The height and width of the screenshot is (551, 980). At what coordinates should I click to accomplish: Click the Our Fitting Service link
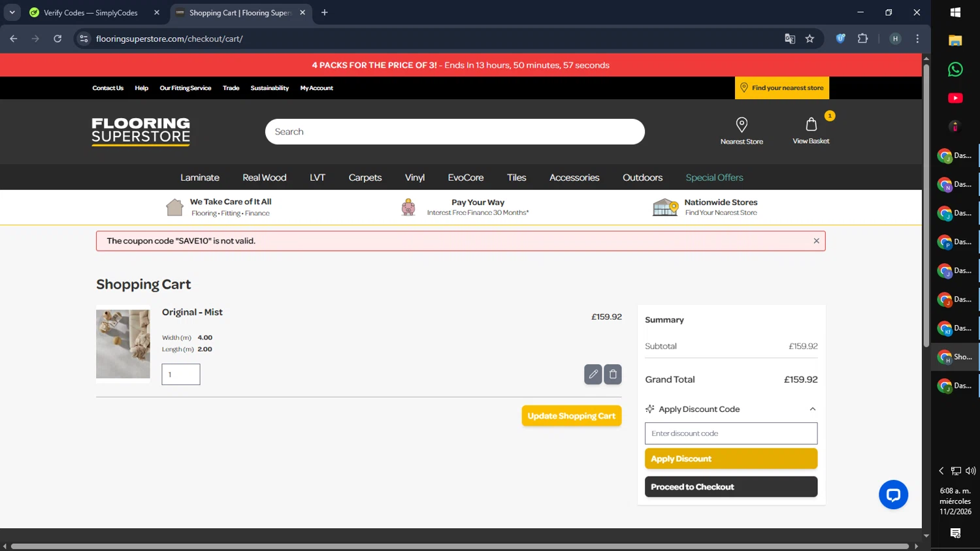click(x=186, y=88)
